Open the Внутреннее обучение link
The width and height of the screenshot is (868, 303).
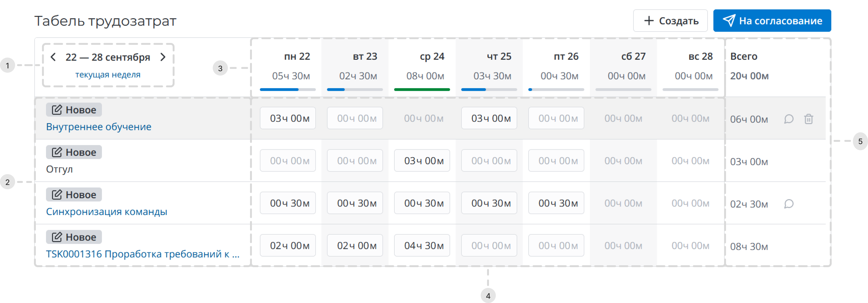[x=98, y=127]
